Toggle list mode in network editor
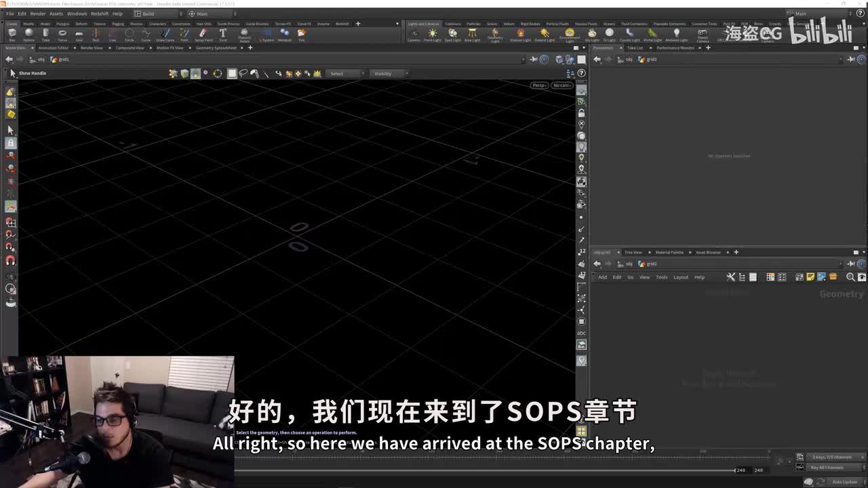868x488 pixels. coord(753,277)
